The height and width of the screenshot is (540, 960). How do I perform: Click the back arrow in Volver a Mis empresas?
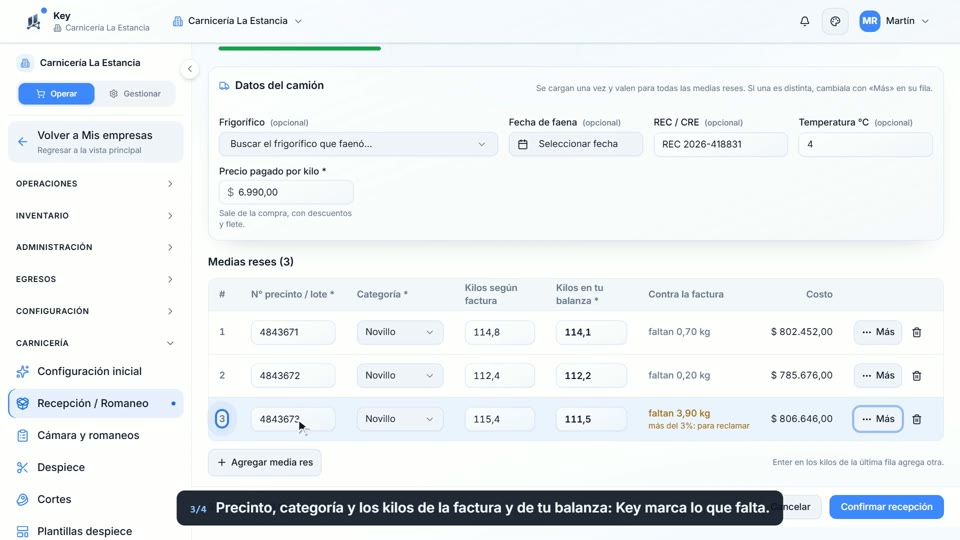click(23, 141)
